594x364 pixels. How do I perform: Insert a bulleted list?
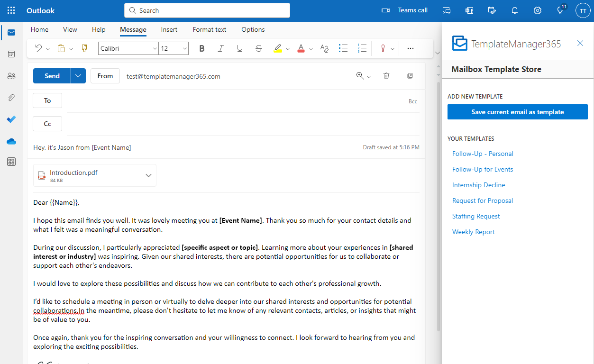point(343,48)
